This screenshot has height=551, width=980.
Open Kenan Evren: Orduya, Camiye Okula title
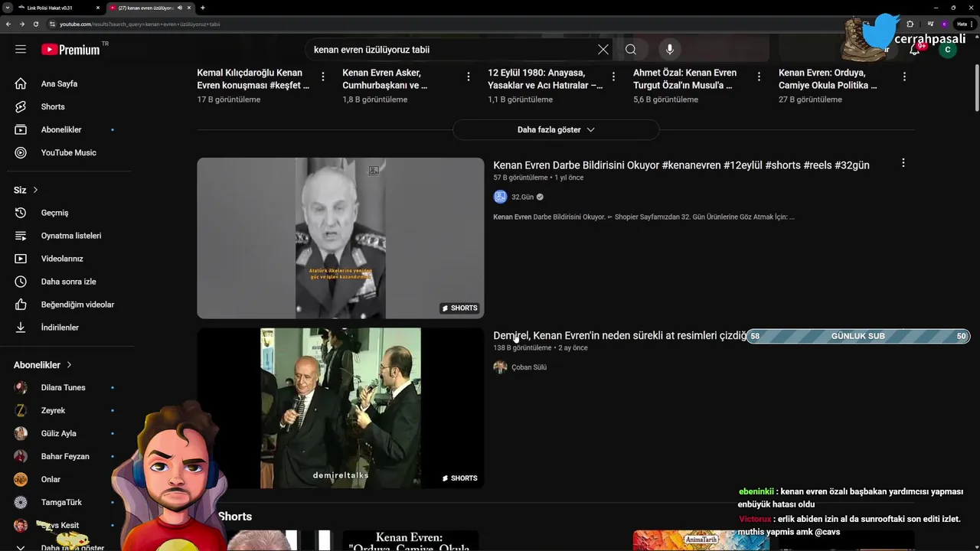pos(828,79)
